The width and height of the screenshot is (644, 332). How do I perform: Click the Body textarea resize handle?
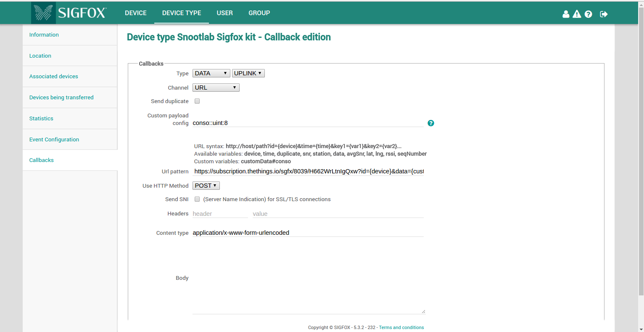pos(423,312)
